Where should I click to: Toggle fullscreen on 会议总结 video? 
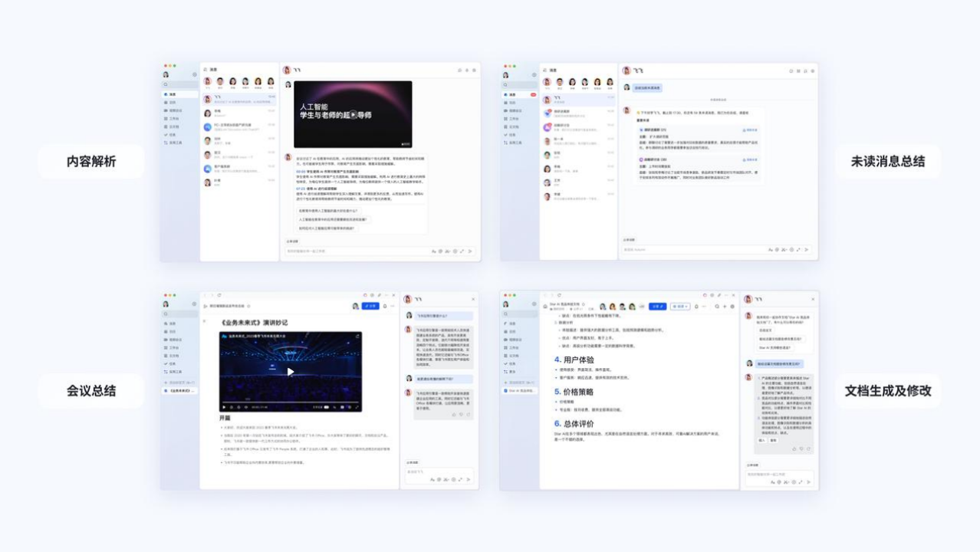357,407
